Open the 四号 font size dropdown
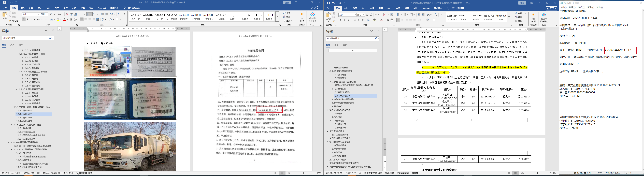 click(47, 14)
